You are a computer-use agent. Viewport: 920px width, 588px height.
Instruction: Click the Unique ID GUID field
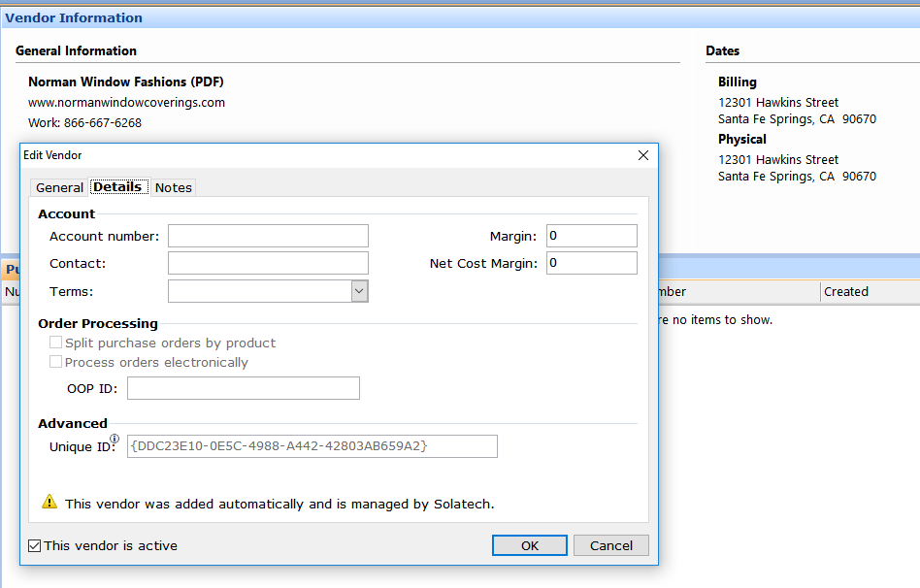pyautogui.click(x=312, y=446)
